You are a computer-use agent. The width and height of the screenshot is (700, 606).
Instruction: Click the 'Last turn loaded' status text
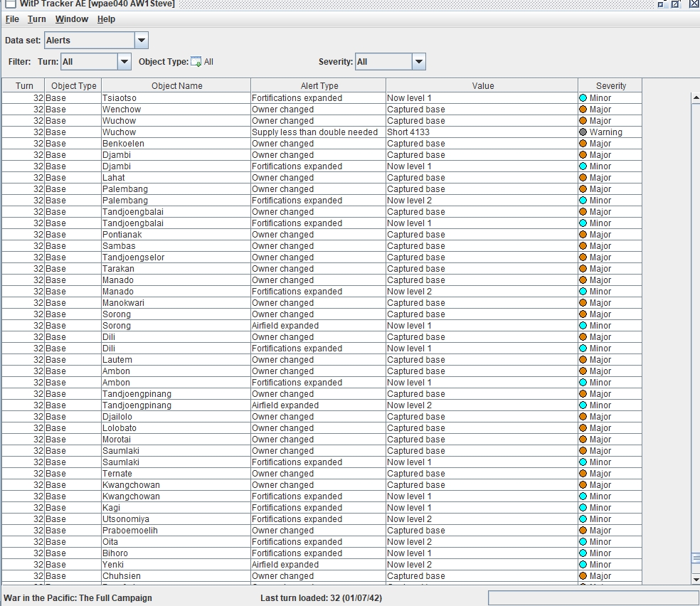tap(321, 598)
